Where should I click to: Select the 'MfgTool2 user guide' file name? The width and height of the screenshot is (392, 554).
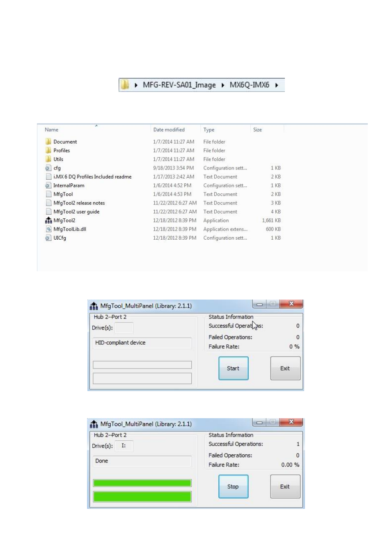[76, 211]
